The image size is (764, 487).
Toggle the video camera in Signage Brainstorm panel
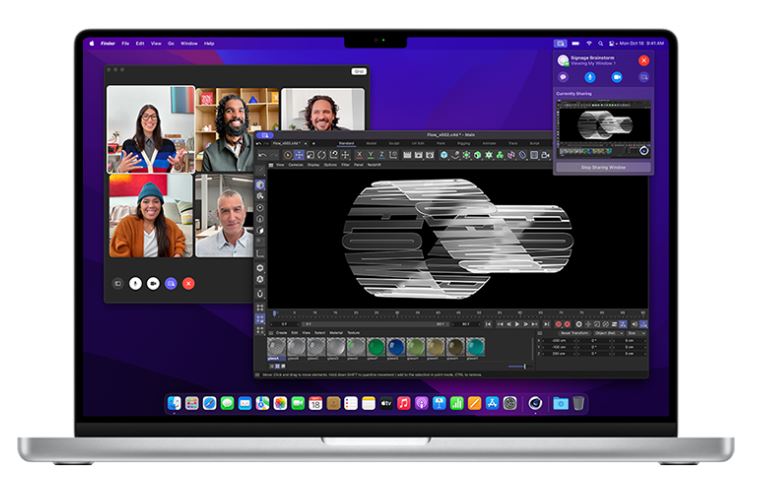tap(617, 77)
